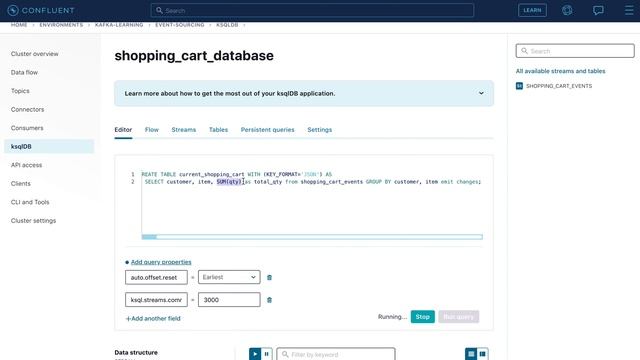Focus the Filter by keyword field
This screenshot has width=640, height=360.
click(336, 354)
